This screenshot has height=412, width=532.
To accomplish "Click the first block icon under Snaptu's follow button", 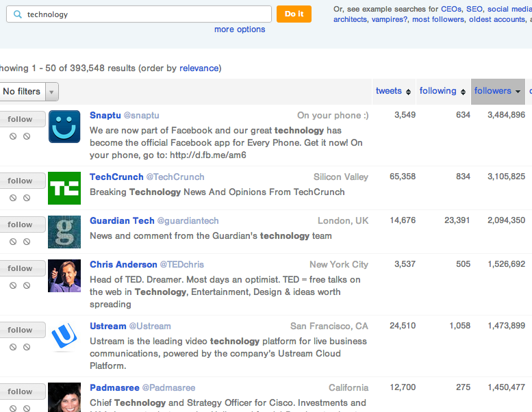I will [x=13, y=136].
